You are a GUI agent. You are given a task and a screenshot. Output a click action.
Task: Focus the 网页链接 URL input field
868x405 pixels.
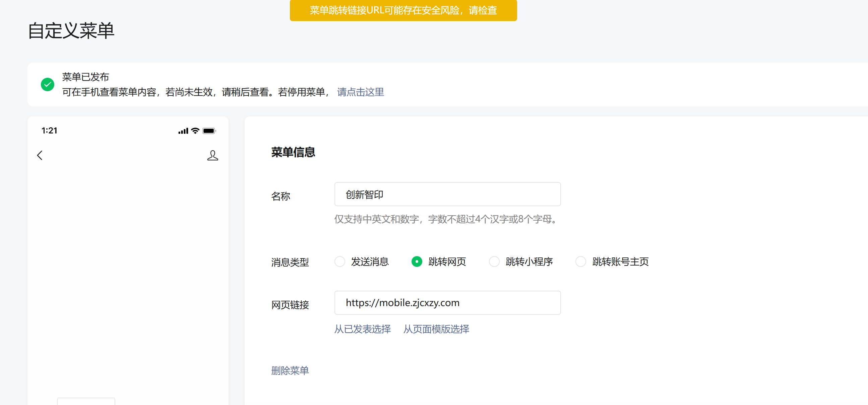coord(447,303)
